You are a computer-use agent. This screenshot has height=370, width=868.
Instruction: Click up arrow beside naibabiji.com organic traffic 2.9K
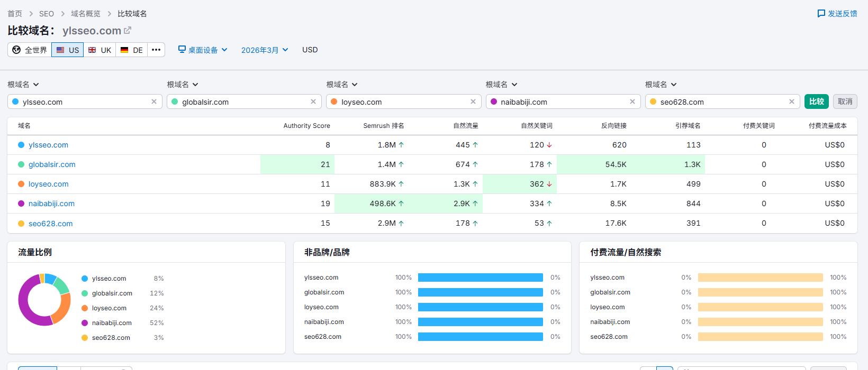[475, 203]
